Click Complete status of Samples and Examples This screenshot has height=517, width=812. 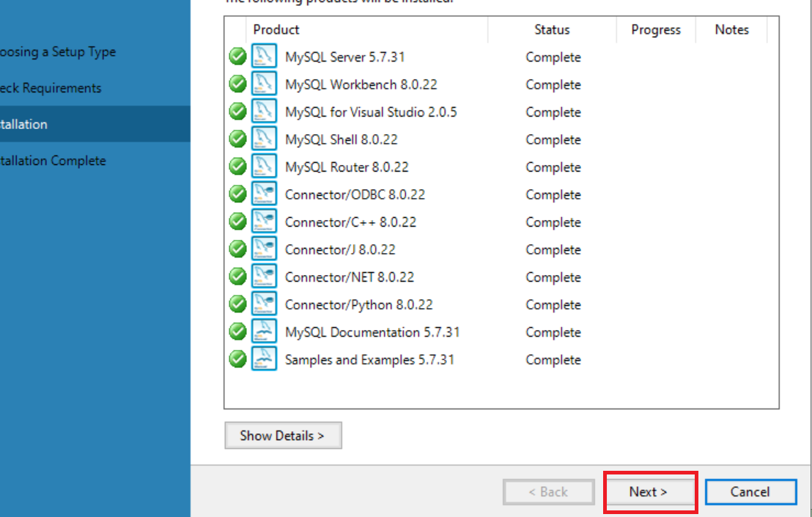click(x=553, y=359)
